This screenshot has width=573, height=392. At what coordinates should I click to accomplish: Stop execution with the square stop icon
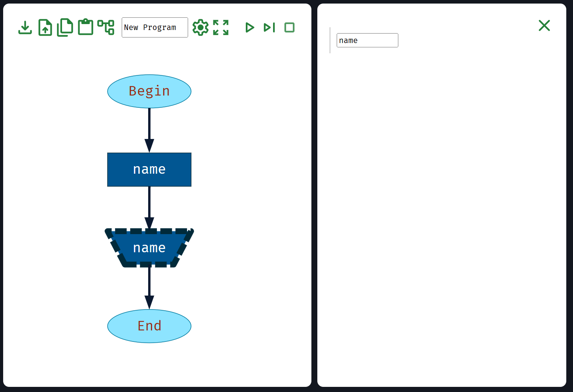289,28
